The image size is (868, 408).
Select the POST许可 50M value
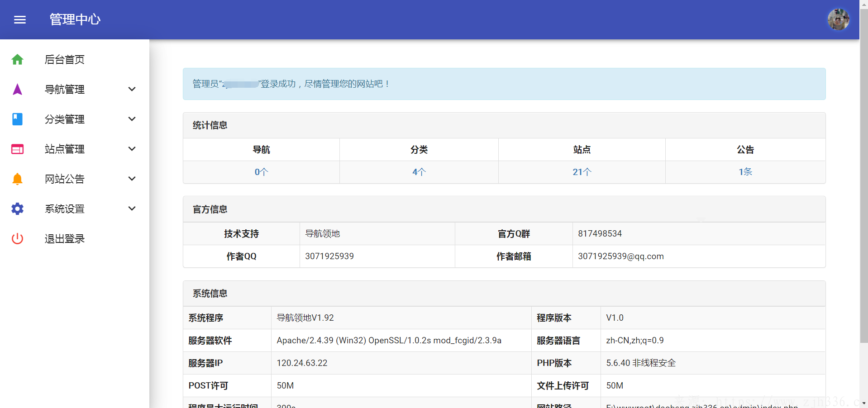(x=401, y=386)
